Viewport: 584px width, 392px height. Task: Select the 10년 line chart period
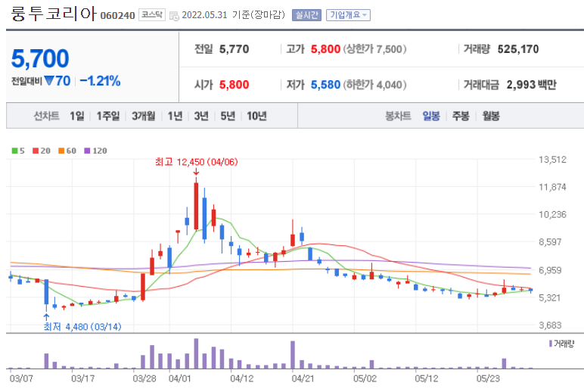point(256,116)
